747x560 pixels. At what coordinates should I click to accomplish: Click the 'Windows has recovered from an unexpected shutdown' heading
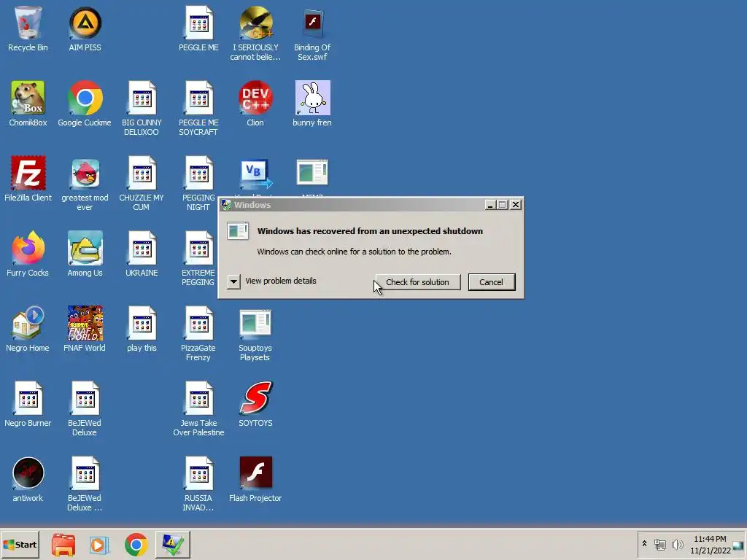370,231
